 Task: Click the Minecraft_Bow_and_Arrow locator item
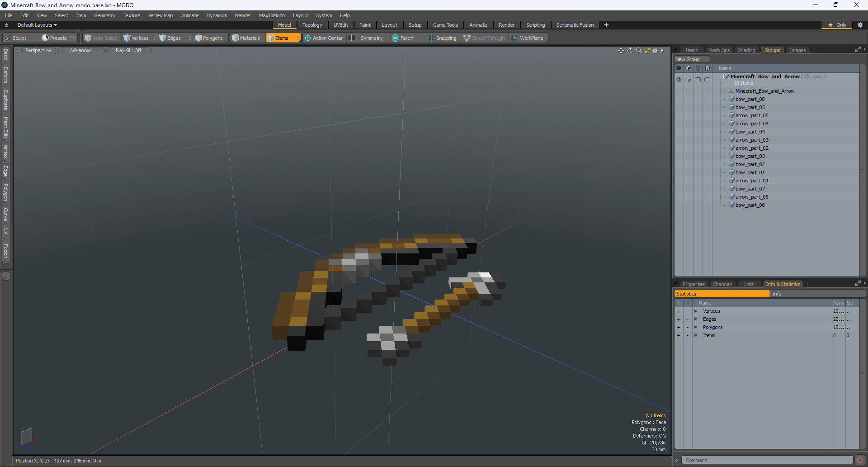point(764,91)
